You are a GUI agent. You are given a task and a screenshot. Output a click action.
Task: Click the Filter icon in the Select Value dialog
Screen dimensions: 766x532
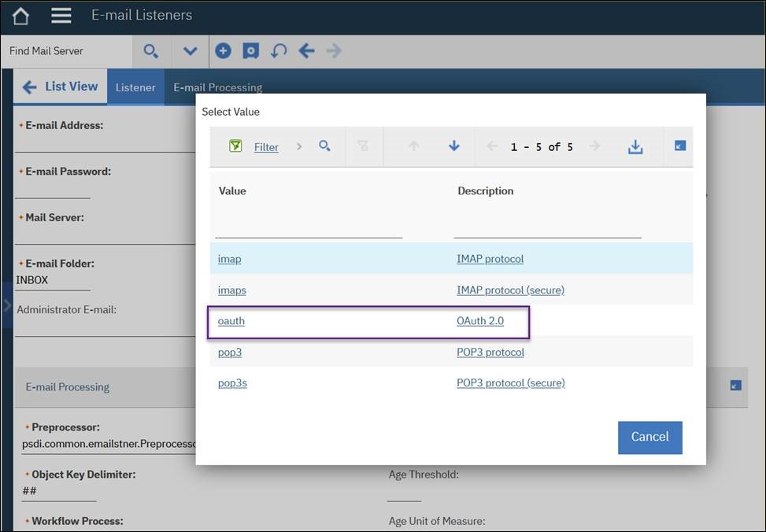click(x=235, y=147)
